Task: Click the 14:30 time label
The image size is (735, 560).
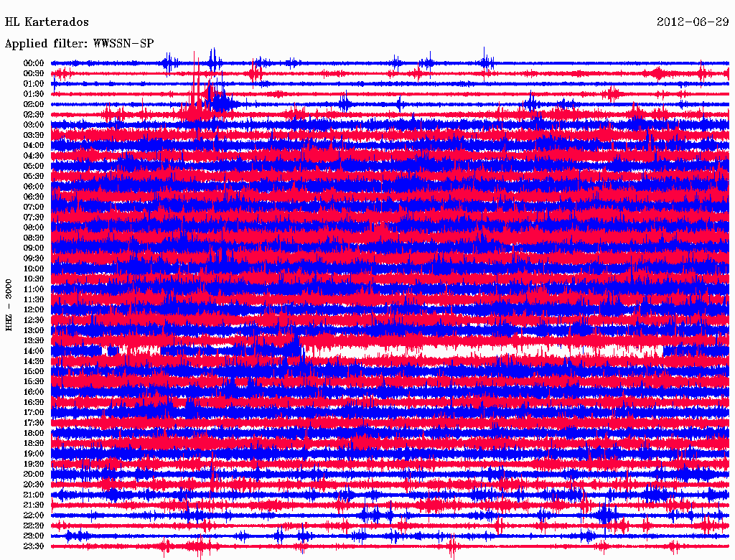Action: click(34, 362)
